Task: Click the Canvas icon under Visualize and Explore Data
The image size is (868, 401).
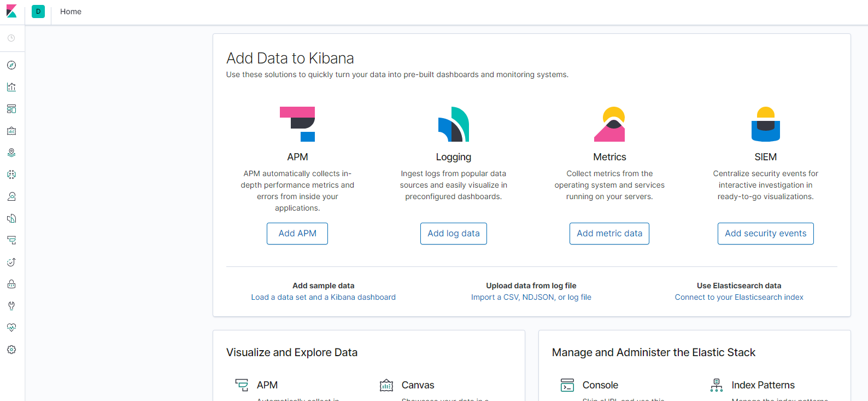Action: (386, 385)
